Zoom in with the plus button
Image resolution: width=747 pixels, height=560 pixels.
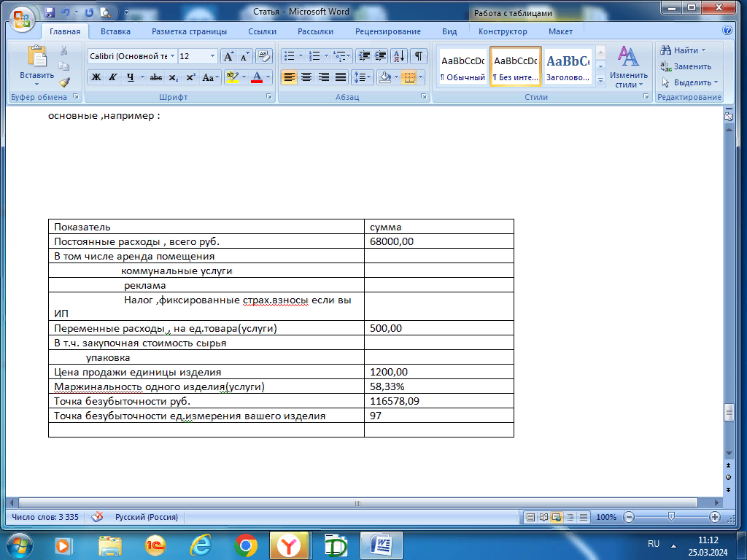tap(714, 517)
